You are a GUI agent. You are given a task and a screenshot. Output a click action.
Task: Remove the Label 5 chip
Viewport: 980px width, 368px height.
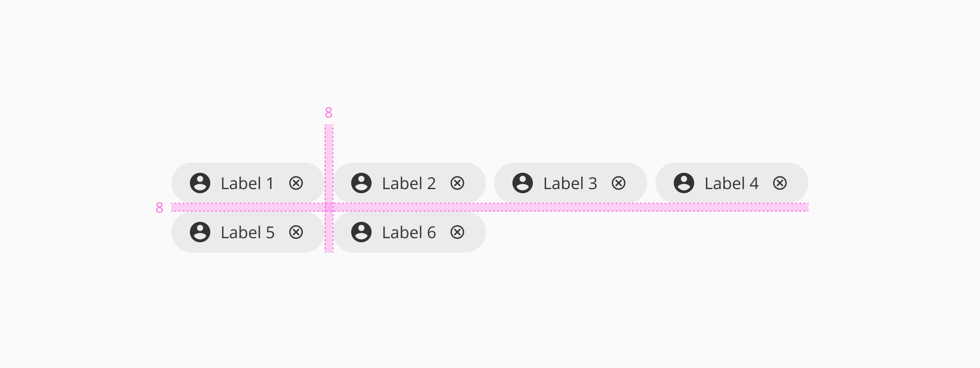pos(296,232)
